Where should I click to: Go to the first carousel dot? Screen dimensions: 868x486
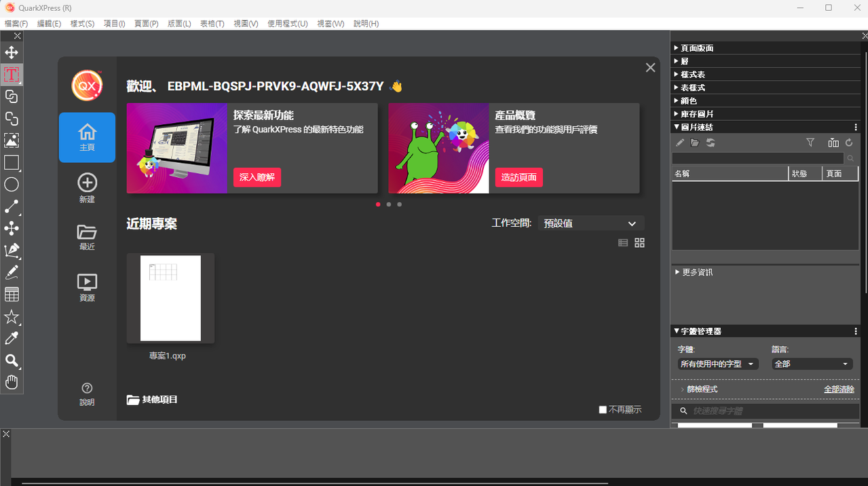pyautogui.click(x=378, y=204)
